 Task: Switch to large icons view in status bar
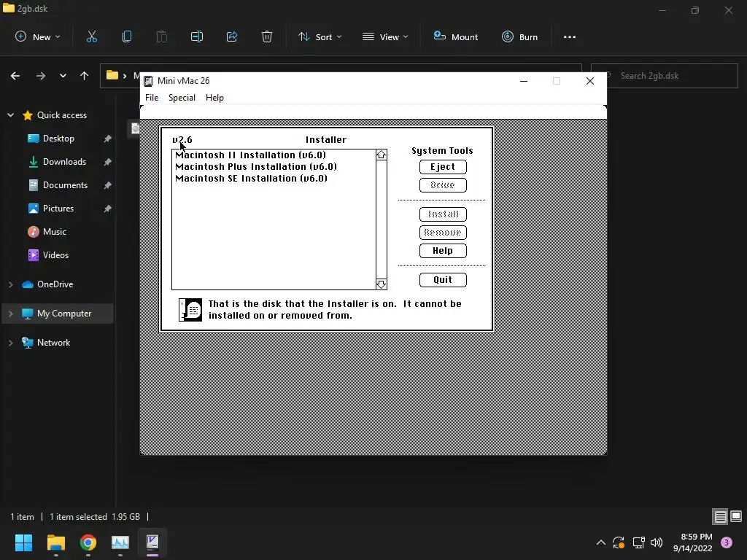(x=736, y=516)
